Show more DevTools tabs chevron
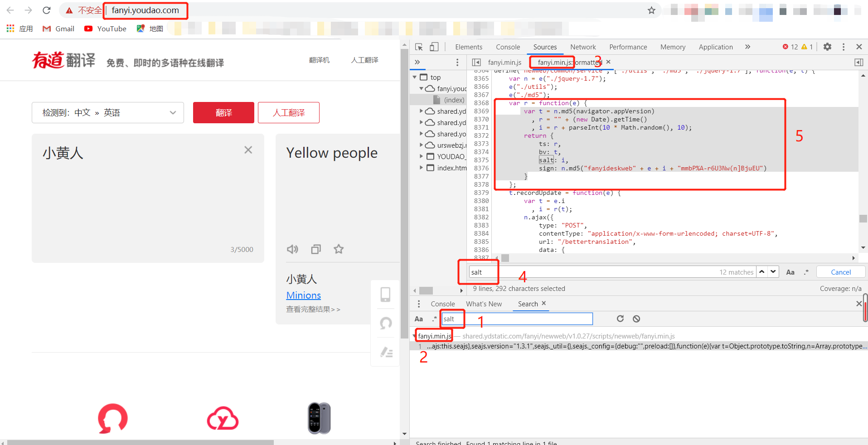 (747, 47)
